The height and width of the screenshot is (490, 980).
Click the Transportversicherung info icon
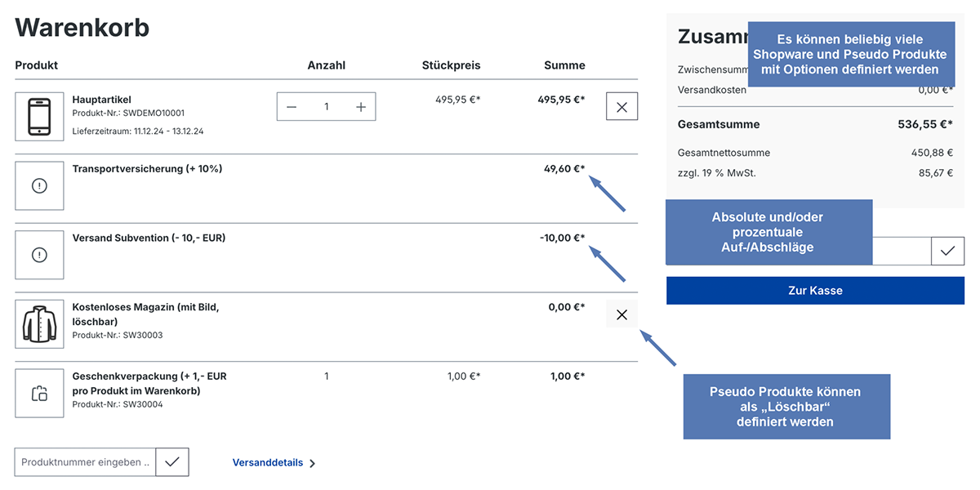tap(39, 185)
